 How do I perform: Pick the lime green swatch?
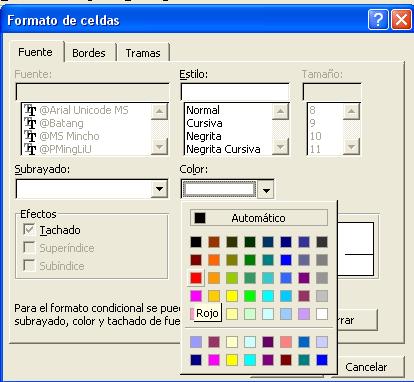click(x=232, y=278)
